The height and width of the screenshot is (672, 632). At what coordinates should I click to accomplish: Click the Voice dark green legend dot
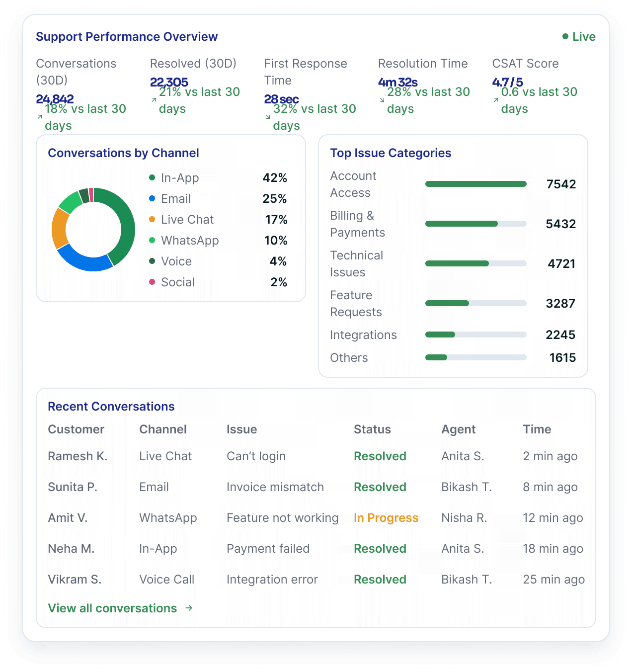[152, 261]
